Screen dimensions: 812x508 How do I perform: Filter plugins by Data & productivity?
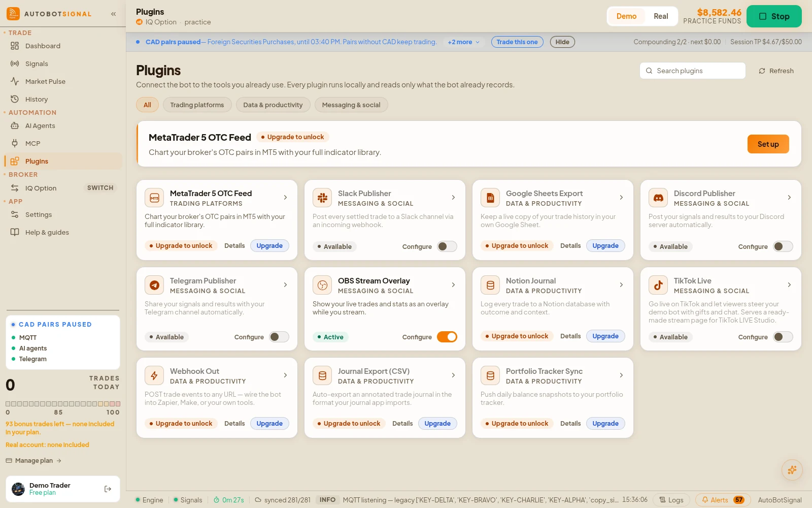click(x=273, y=105)
